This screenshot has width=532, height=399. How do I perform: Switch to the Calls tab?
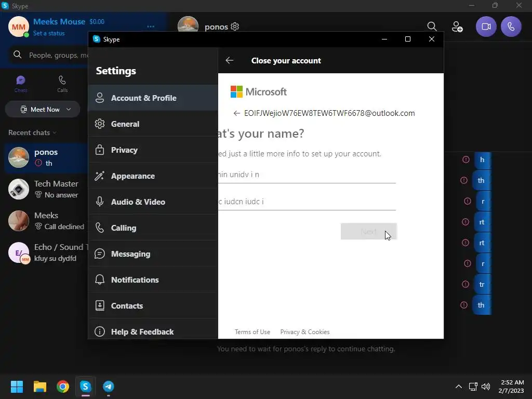coord(62,84)
